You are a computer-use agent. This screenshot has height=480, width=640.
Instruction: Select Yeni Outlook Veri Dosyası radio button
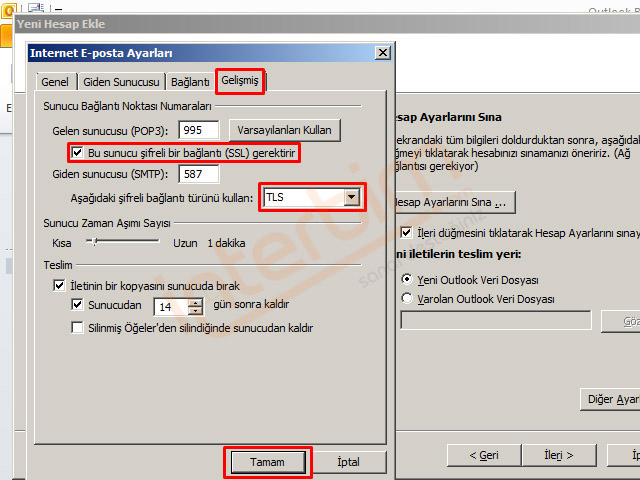point(407,279)
